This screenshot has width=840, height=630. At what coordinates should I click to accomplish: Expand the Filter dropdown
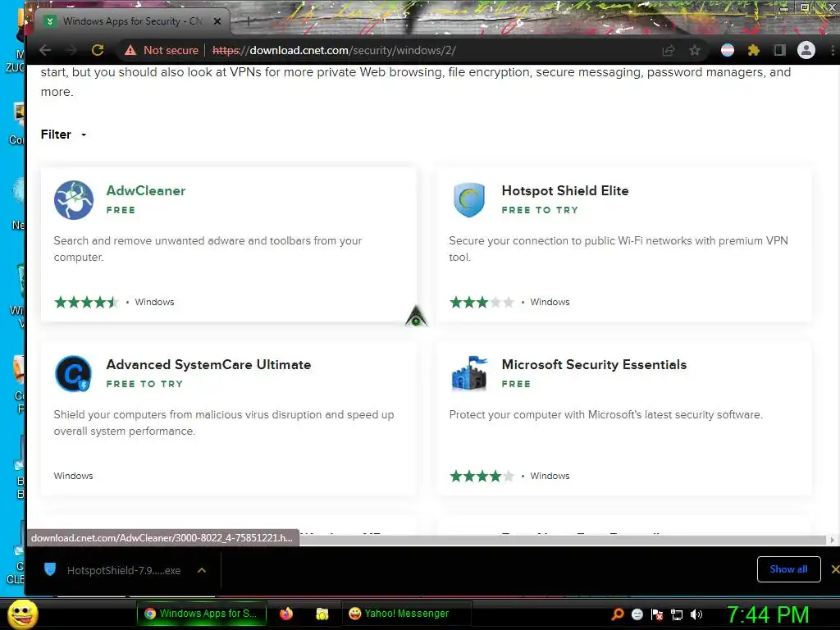(64, 135)
